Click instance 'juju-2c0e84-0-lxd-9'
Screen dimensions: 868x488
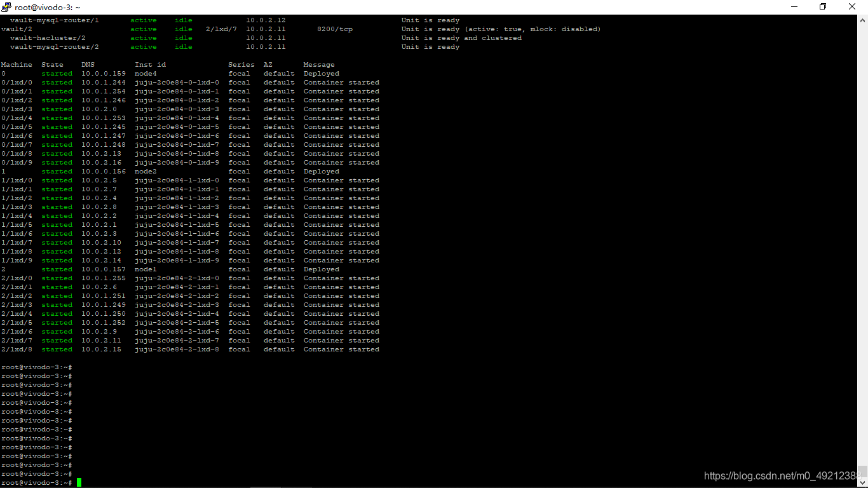[x=177, y=163]
